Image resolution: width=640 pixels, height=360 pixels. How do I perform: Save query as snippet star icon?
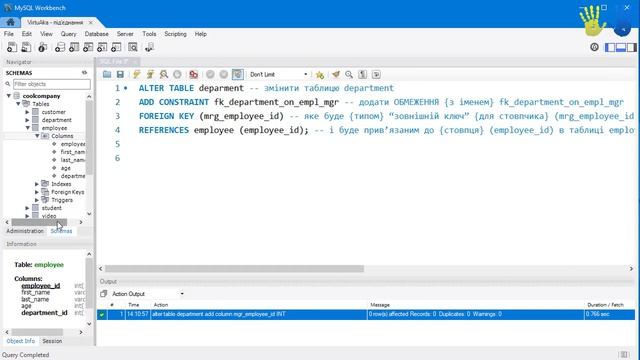(320, 74)
